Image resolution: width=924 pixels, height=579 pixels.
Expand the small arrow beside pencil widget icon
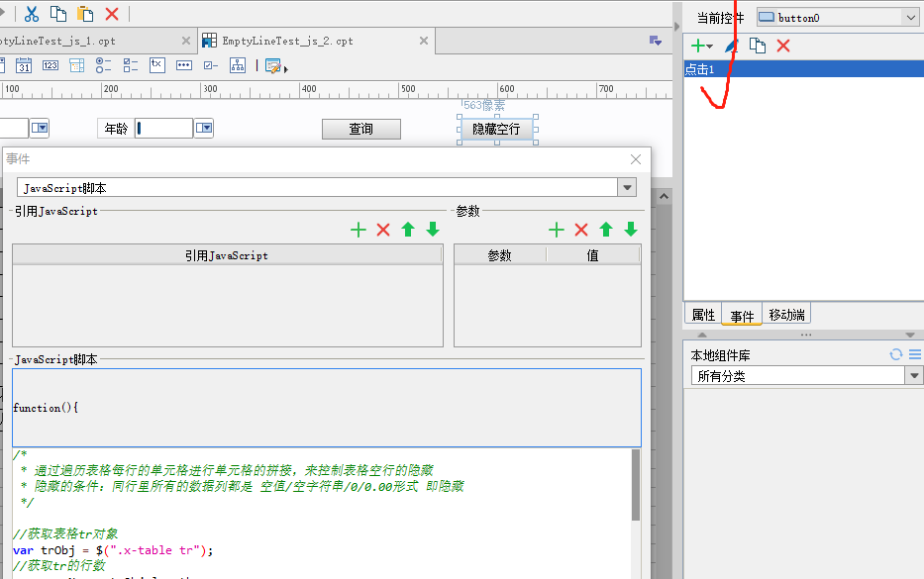286,69
